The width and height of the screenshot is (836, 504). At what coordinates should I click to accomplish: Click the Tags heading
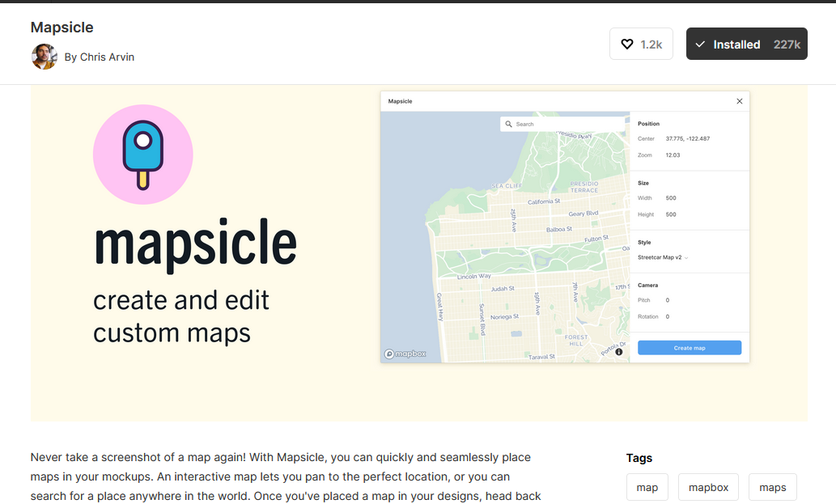coord(639,458)
